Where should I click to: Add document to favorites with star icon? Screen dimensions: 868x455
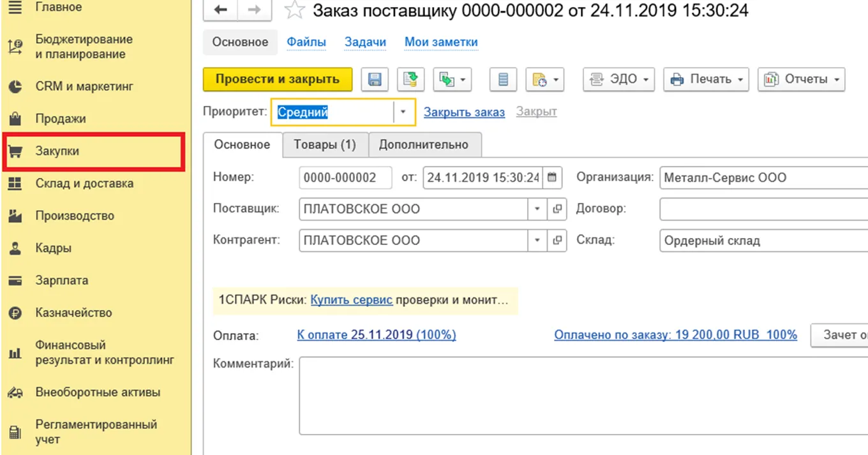click(294, 10)
